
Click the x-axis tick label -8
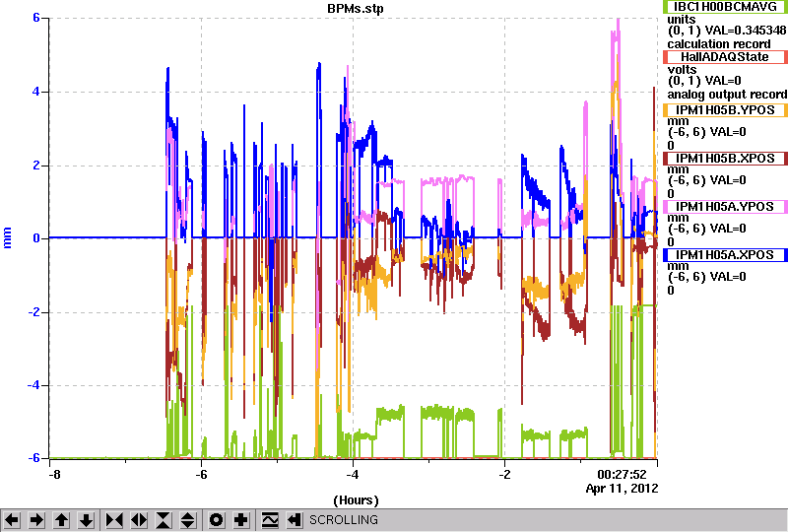[54, 475]
